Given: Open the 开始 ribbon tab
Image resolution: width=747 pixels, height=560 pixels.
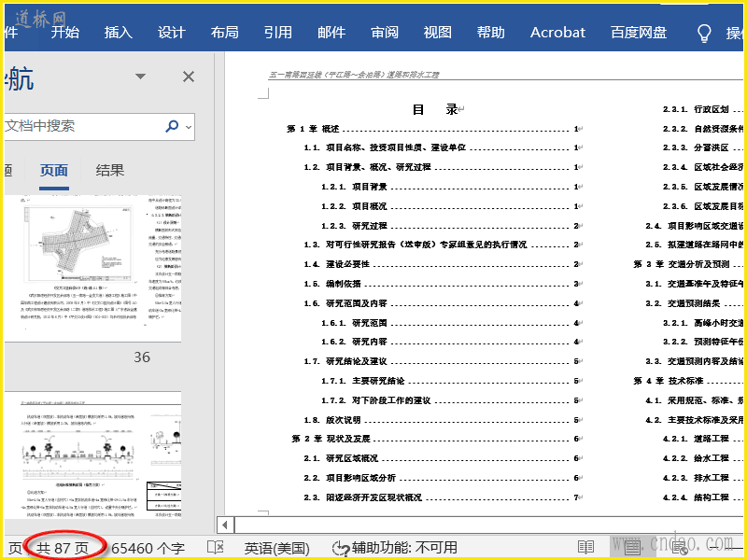Looking at the screenshot, I should click(x=65, y=33).
